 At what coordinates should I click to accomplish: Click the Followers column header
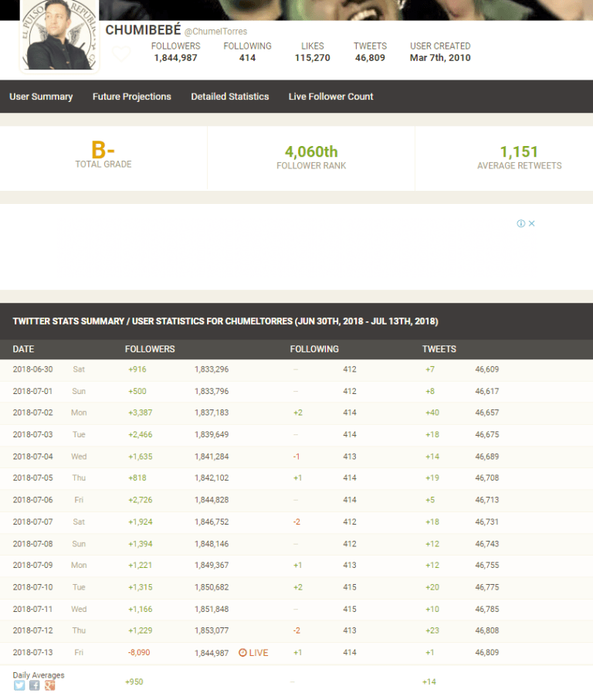(x=150, y=349)
